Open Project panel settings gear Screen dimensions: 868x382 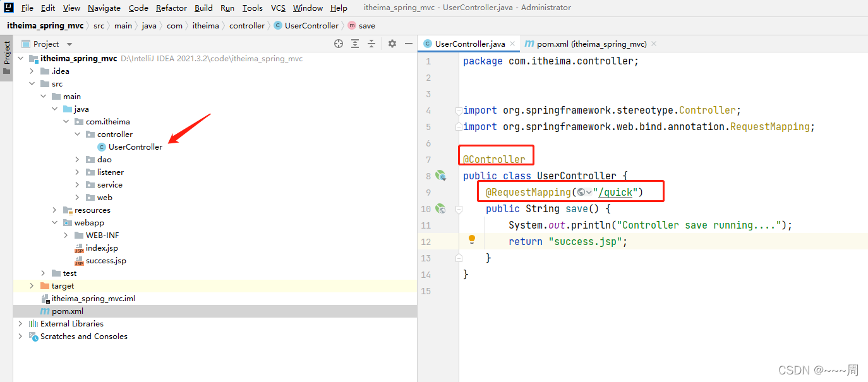(x=392, y=44)
